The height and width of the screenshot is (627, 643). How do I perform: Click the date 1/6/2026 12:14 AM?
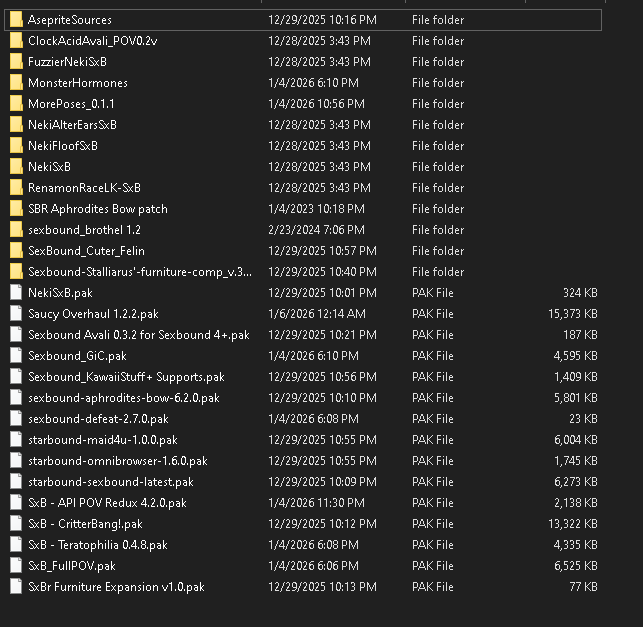pyautogui.click(x=317, y=314)
